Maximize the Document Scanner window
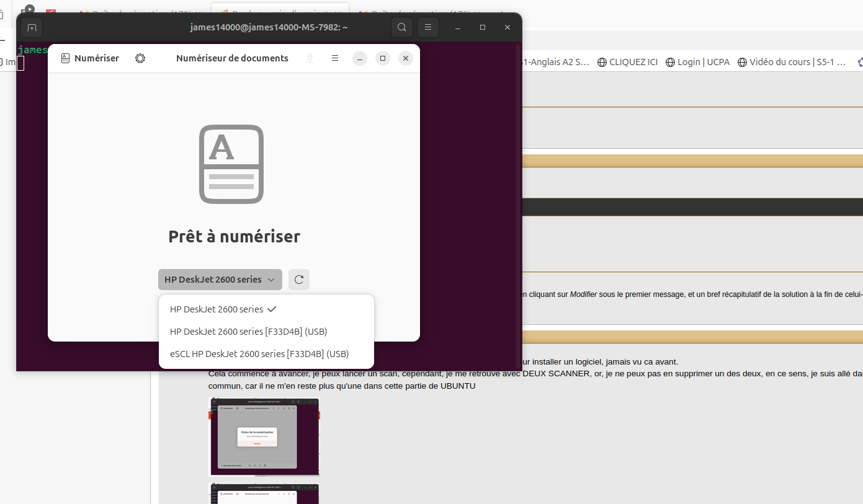Screen dimensions: 863x504 (383, 58)
